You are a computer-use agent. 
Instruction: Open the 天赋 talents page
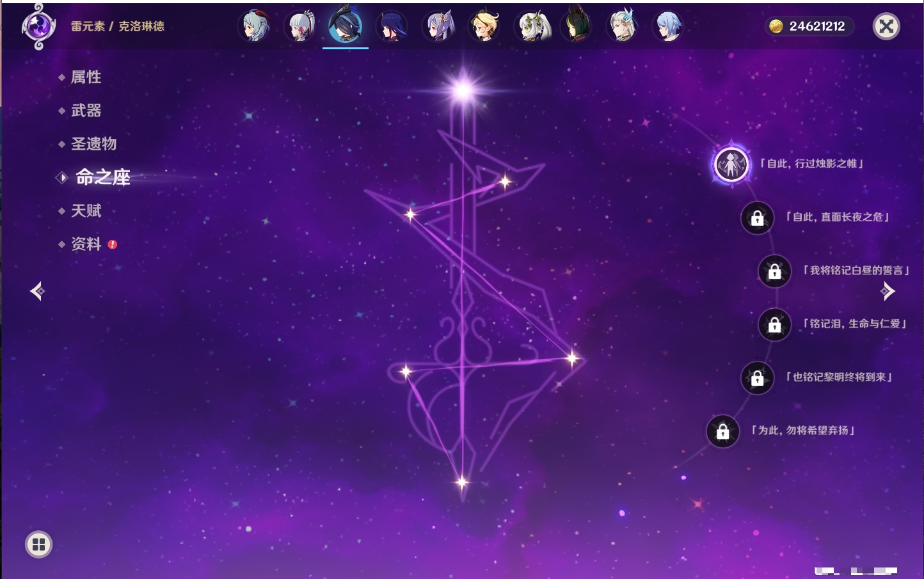point(86,210)
